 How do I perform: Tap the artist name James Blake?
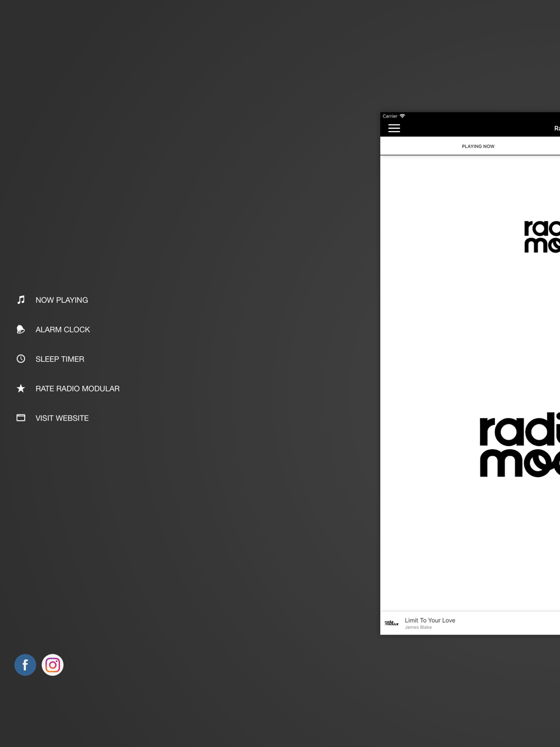coord(418,627)
